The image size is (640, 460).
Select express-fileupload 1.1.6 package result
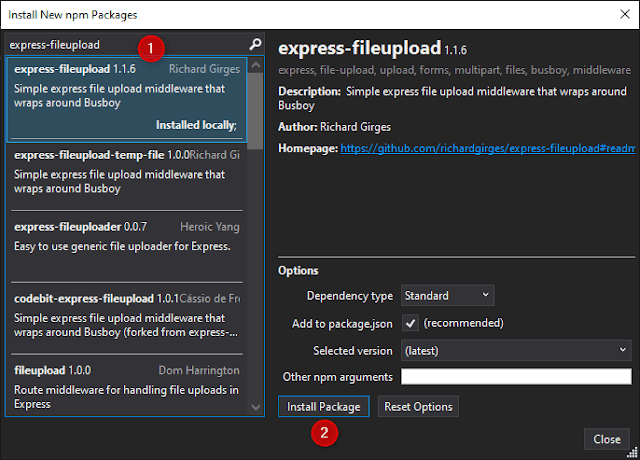pyautogui.click(x=127, y=100)
